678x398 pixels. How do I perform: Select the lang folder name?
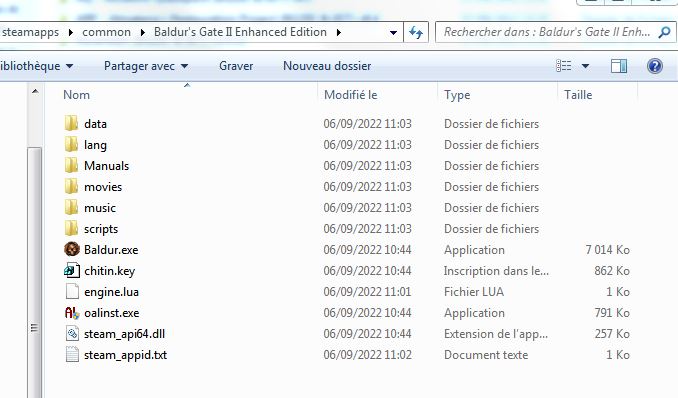point(96,145)
